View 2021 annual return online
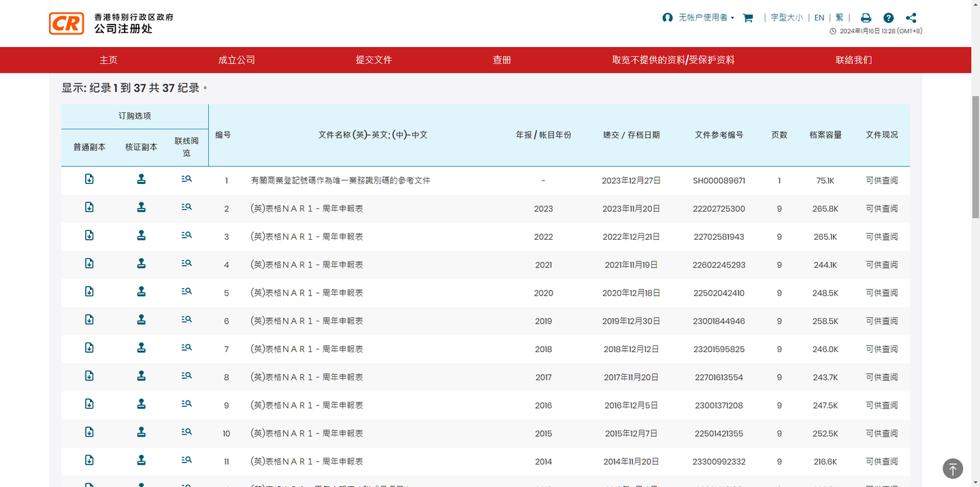Viewport: 980px width, 487px height. coord(186,263)
